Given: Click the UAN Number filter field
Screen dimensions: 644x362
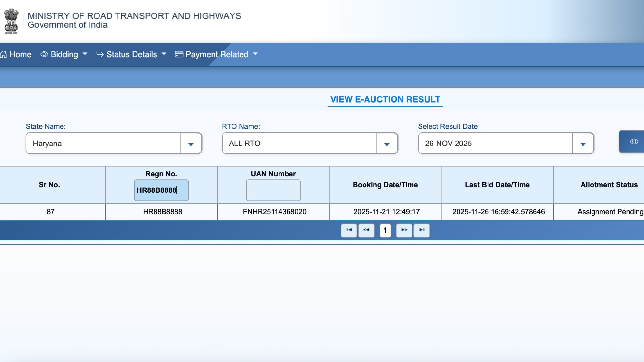Looking at the screenshot, I should pos(273,190).
